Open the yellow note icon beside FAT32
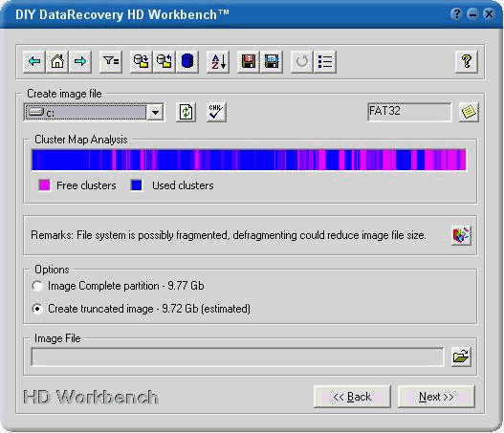Image resolution: width=504 pixels, height=433 pixels. (469, 112)
